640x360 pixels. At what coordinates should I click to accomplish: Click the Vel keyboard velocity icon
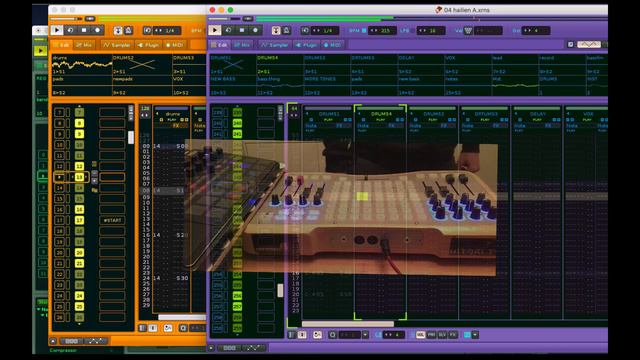468,31
